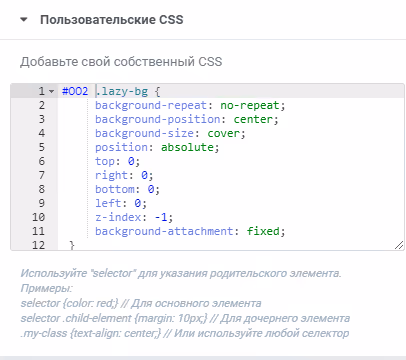Click the center value on line 3
This screenshot has height=360, width=406.
253,119
